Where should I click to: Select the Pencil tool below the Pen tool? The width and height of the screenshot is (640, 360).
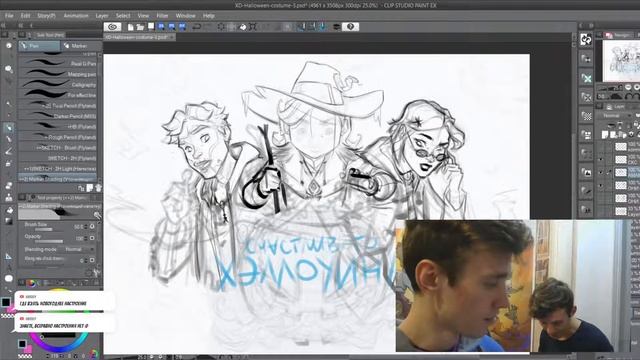(9, 139)
